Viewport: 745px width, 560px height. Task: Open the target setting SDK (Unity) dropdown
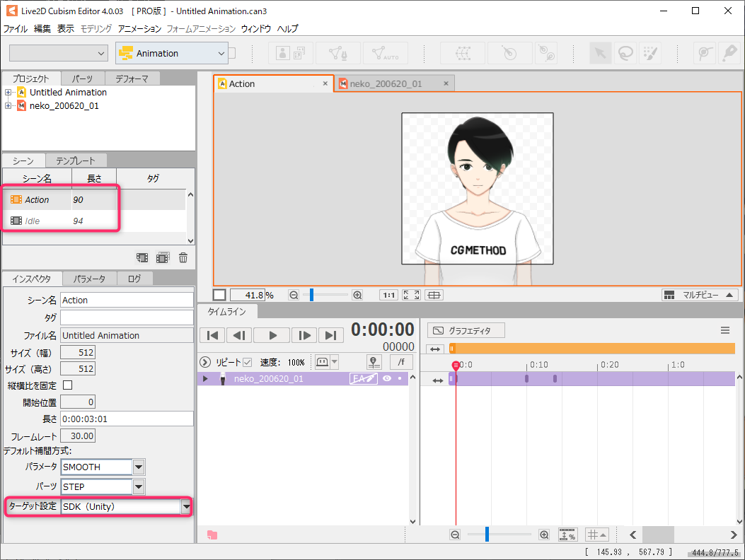tap(186, 506)
